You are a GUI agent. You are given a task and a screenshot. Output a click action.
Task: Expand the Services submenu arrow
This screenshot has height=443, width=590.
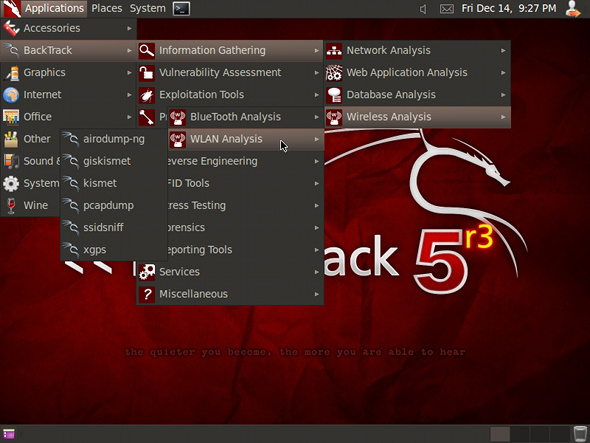[x=316, y=272]
